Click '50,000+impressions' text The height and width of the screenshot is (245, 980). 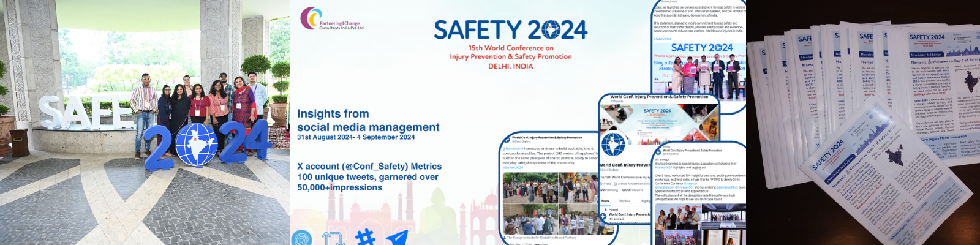[x=339, y=187]
